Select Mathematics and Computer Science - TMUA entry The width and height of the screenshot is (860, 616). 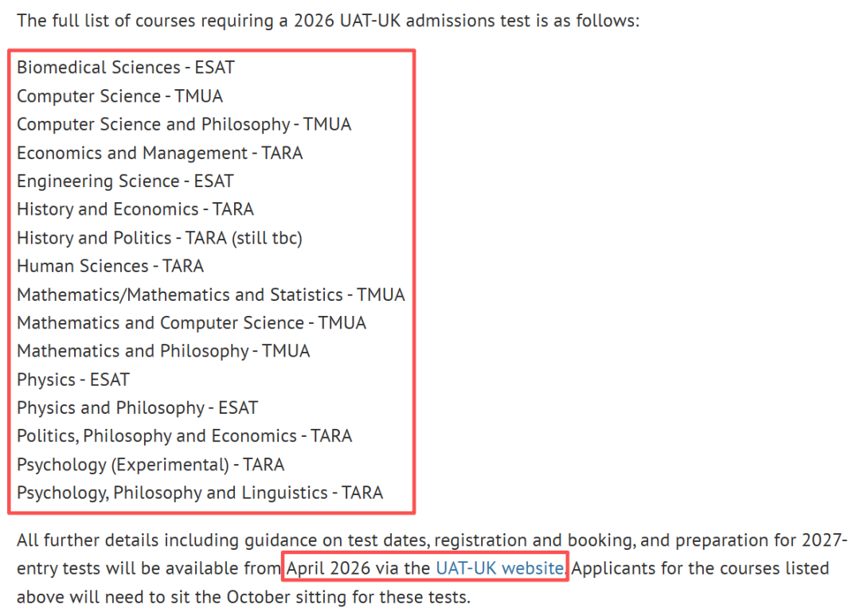click(192, 323)
